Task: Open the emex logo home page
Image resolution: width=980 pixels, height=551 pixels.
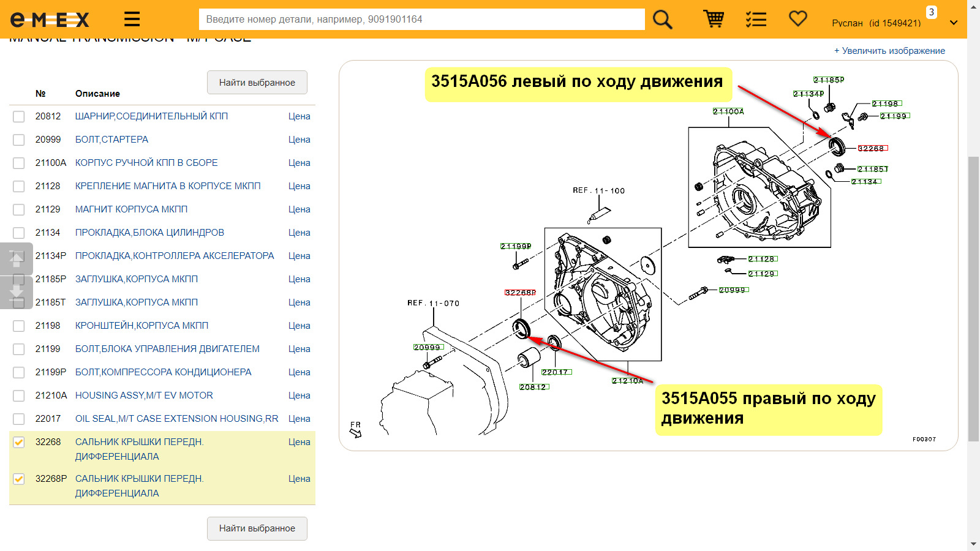Action: [50, 20]
